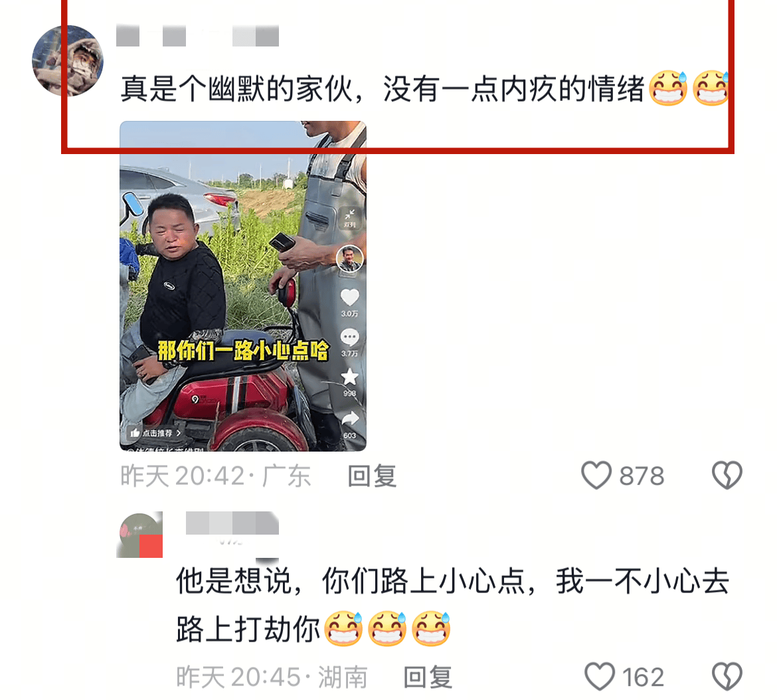The height and width of the screenshot is (700, 777).
Task: Open the first commenter's round avatar
Action: [x=68, y=61]
